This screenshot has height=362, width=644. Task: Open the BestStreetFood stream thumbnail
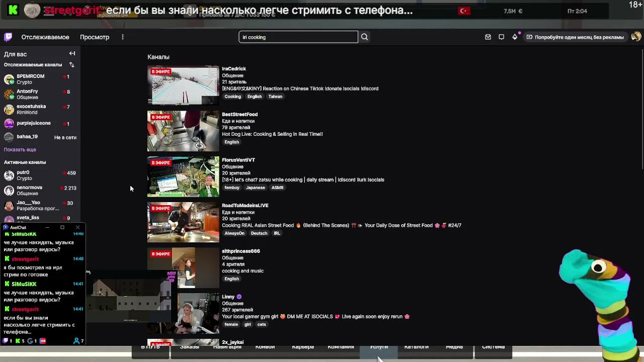pos(183,131)
